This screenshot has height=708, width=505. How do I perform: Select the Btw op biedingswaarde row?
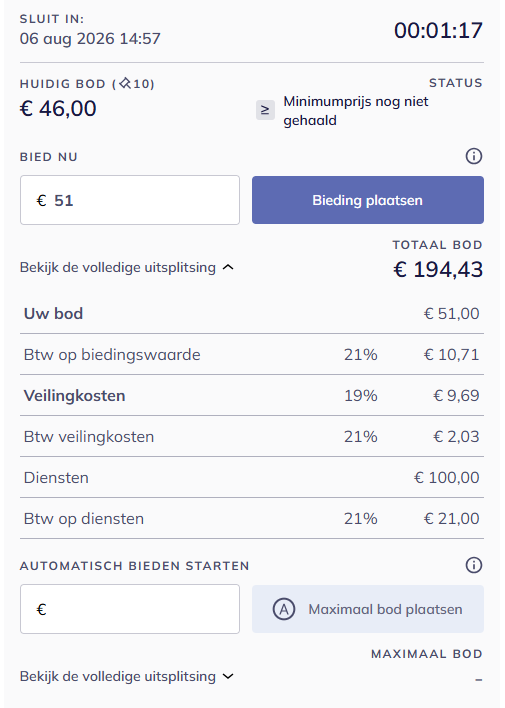pos(252,354)
